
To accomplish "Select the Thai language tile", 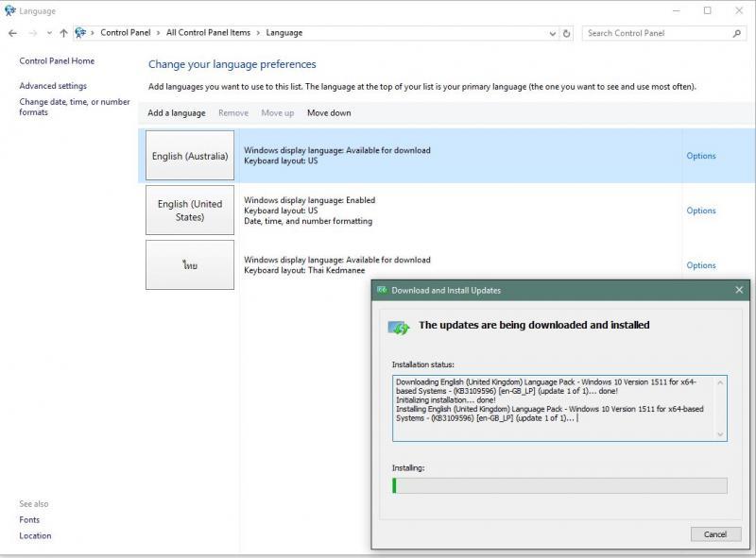I will (190, 265).
